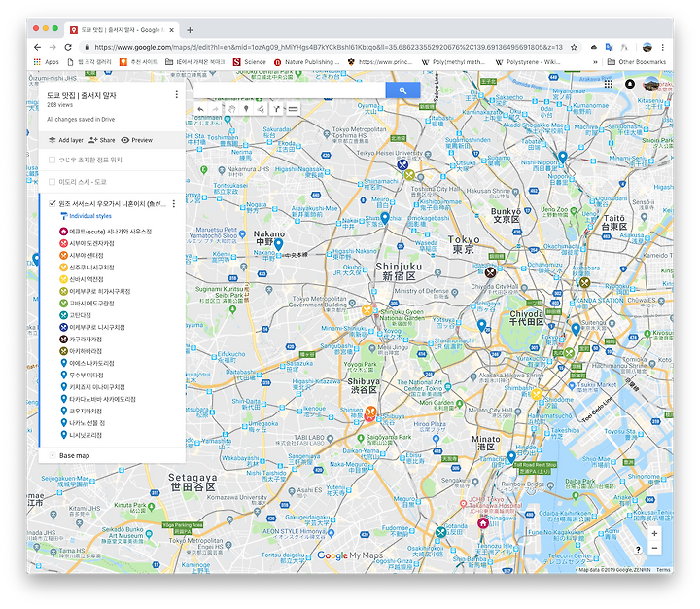The image size is (700, 609).
Task: Open the Nature Publishing bookmark
Action: click(306, 62)
